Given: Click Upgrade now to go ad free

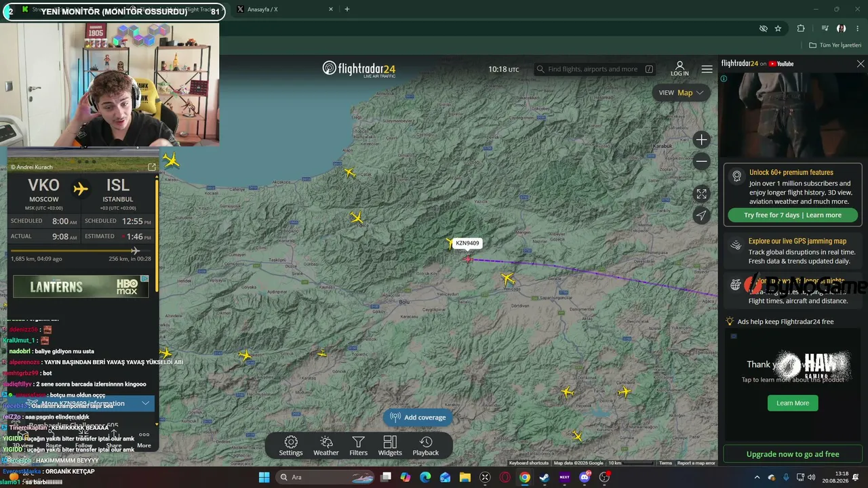Looking at the screenshot, I should coord(793,454).
